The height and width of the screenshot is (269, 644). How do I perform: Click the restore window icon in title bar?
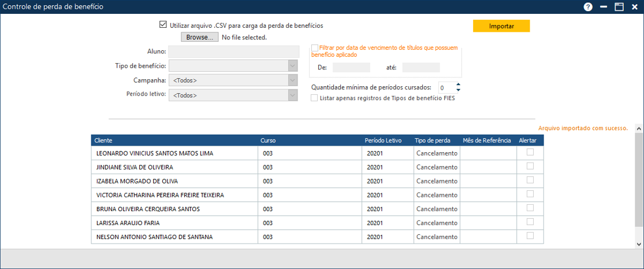tap(619, 7)
